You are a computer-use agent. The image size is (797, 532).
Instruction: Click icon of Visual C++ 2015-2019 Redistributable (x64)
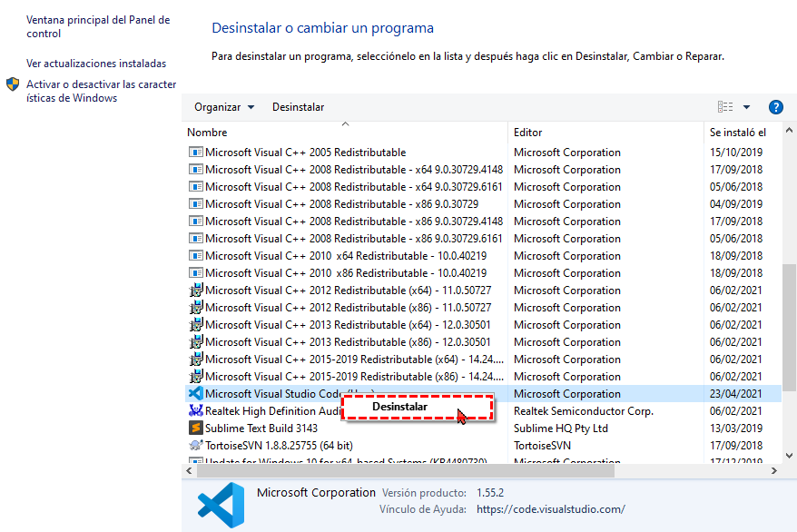click(x=196, y=360)
